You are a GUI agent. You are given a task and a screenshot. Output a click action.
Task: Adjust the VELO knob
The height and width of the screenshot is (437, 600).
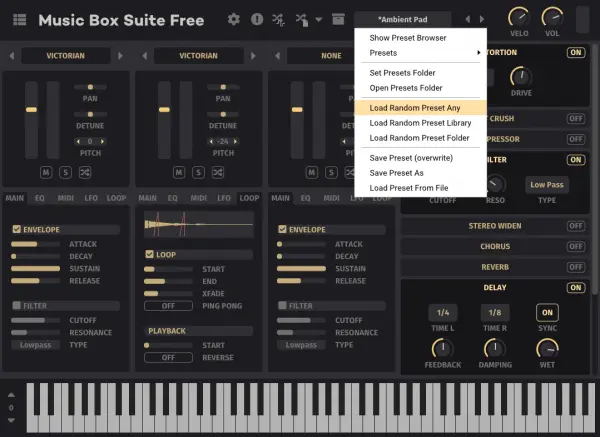(x=519, y=18)
